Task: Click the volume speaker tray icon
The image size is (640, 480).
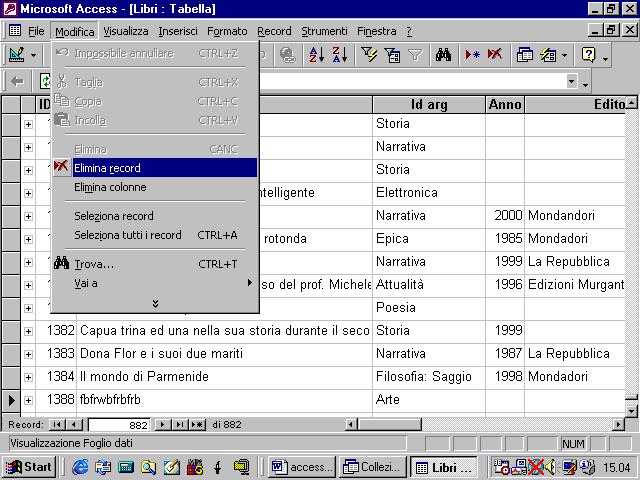Action: point(550,467)
